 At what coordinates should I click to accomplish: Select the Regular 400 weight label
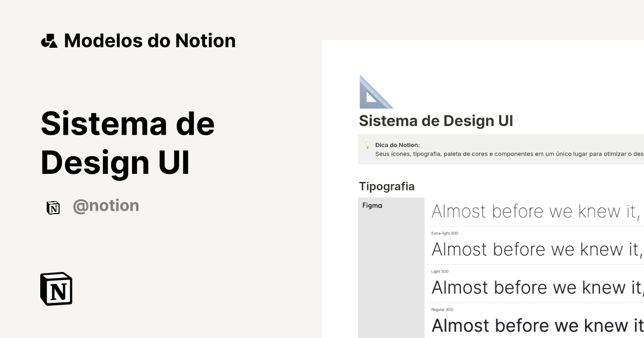tap(442, 310)
